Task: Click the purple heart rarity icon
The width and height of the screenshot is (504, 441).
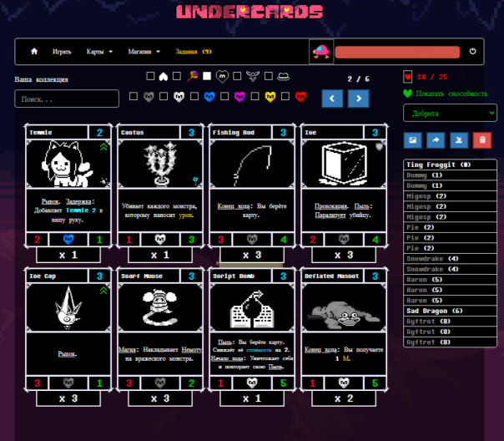Action: point(239,97)
